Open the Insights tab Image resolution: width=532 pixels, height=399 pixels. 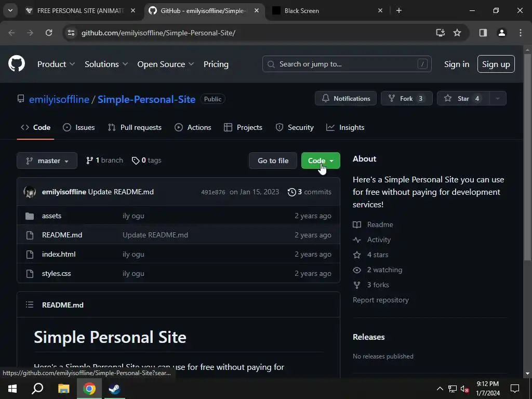click(345, 127)
